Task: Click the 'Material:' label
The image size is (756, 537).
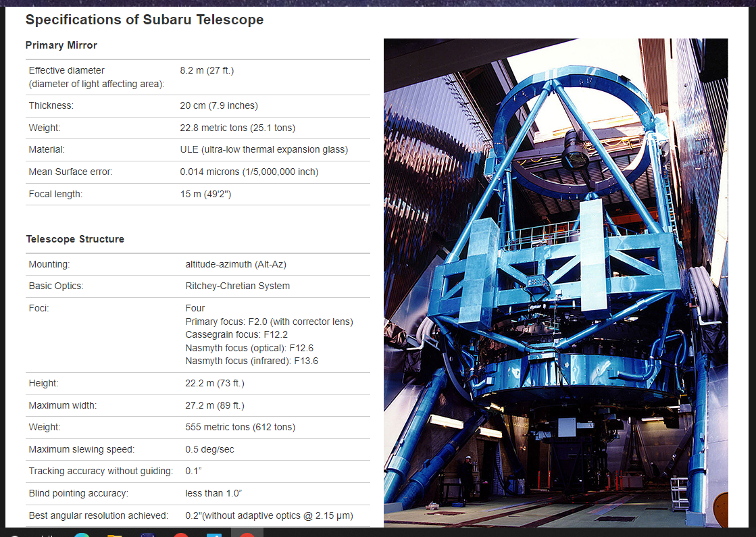Action: pos(47,149)
